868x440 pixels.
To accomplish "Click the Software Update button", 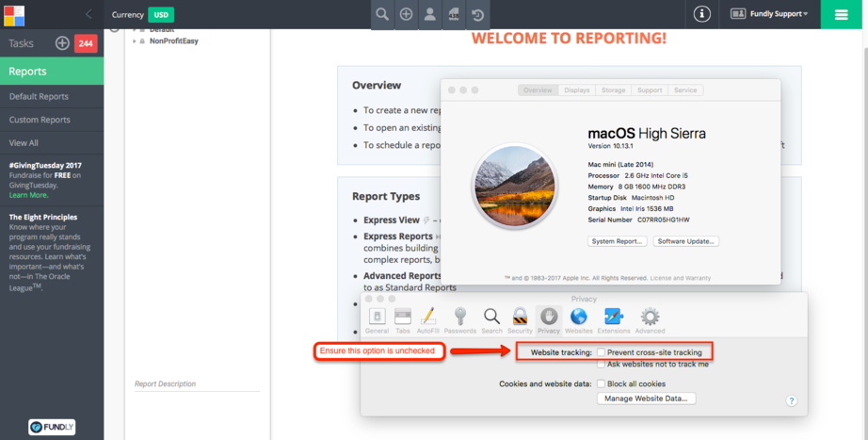I will coord(686,241).
